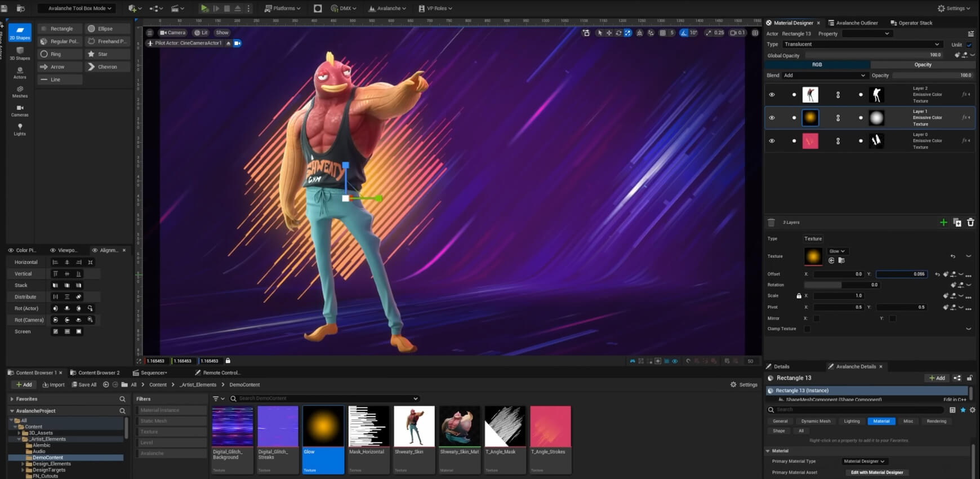
Task: Click Save All button
Action: 84,385
